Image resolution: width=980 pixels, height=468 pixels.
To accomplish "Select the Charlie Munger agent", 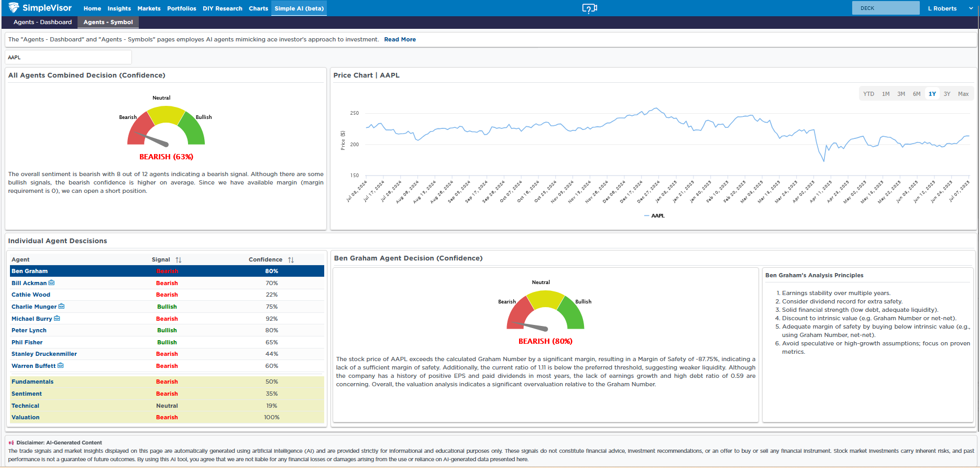I will point(34,307).
